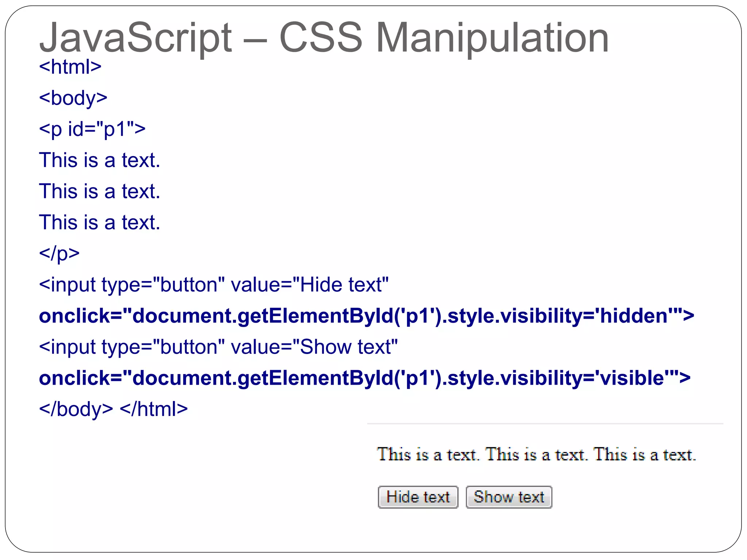Click the word 'visible' in the onclick code
Image resolution: width=747 pixels, height=560 pixels.
coord(632,378)
